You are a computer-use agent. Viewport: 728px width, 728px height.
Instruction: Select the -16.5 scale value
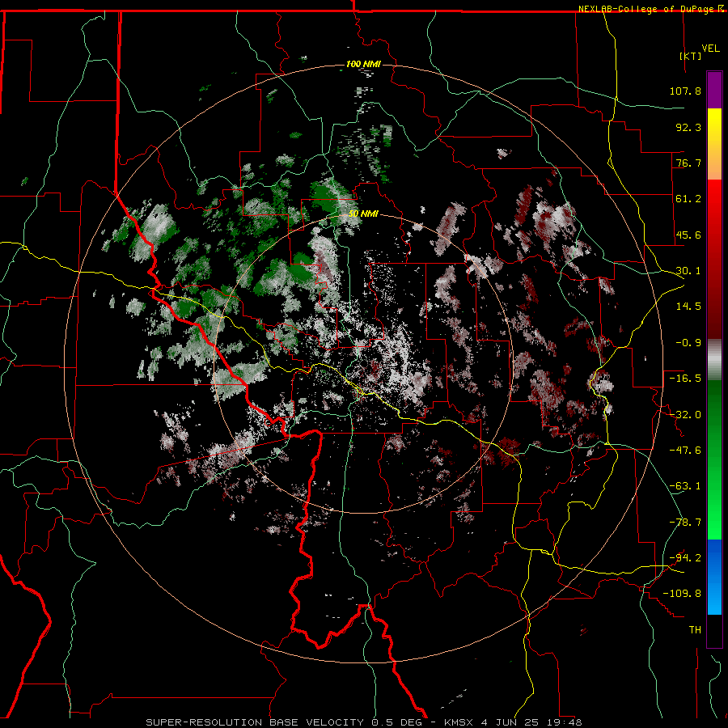click(x=685, y=379)
